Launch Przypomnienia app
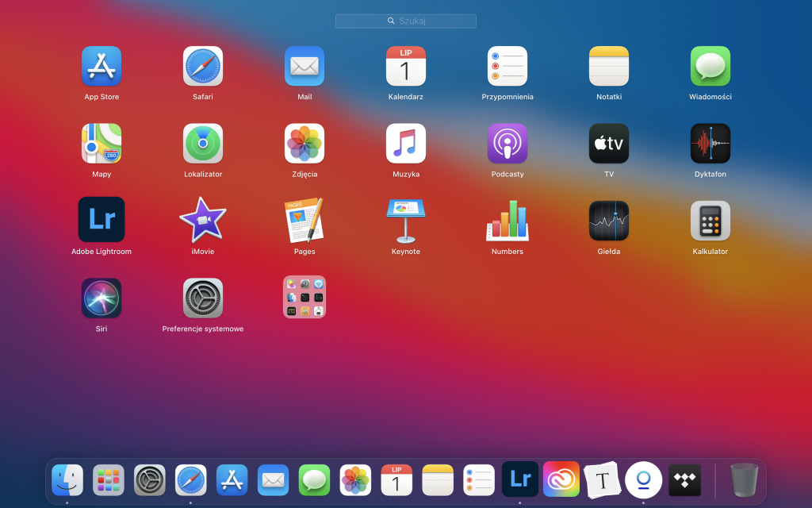The width and height of the screenshot is (812, 508). (x=507, y=67)
